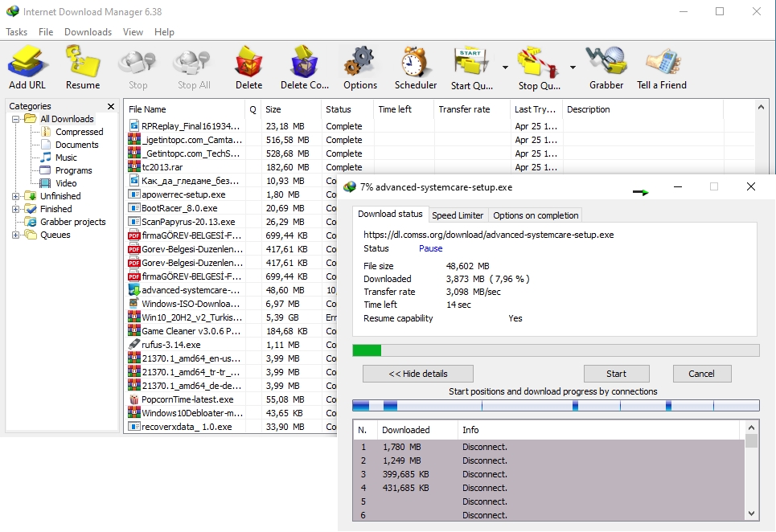Click the Hide details button
The height and width of the screenshot is (532, 776).
pyautogui.click(x=417, y=374)
